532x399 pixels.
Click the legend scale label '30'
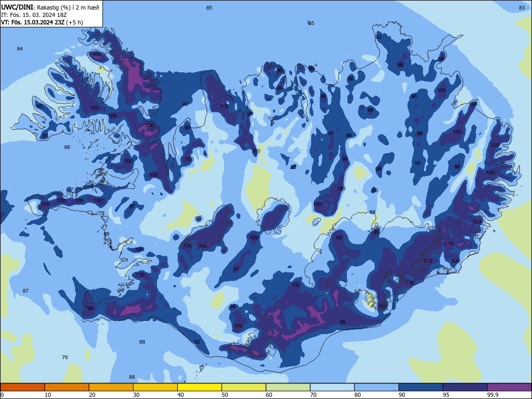tap(136, 395)
